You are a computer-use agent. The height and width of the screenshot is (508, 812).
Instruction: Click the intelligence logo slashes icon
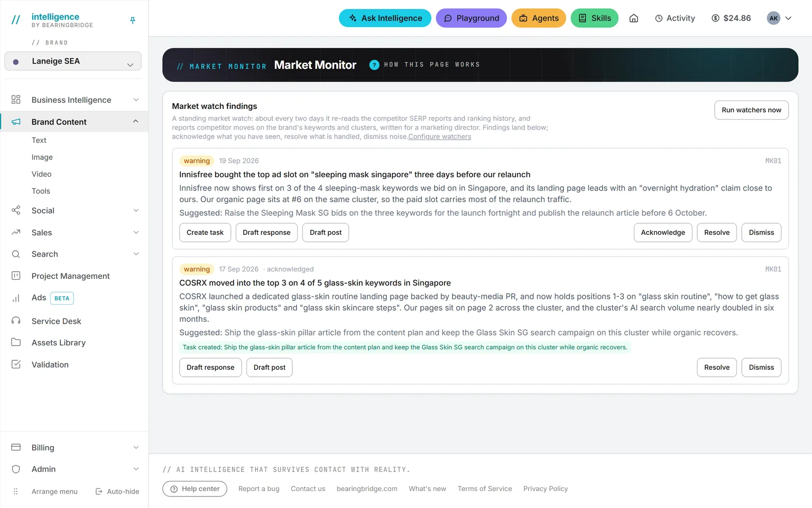[16, 20]
